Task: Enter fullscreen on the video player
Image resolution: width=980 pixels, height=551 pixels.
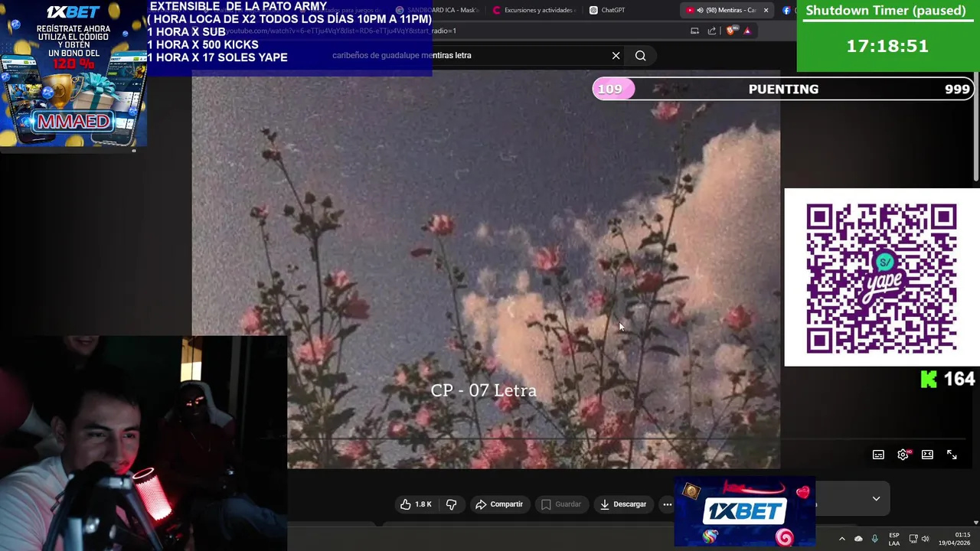Action: tap(952, 455)
